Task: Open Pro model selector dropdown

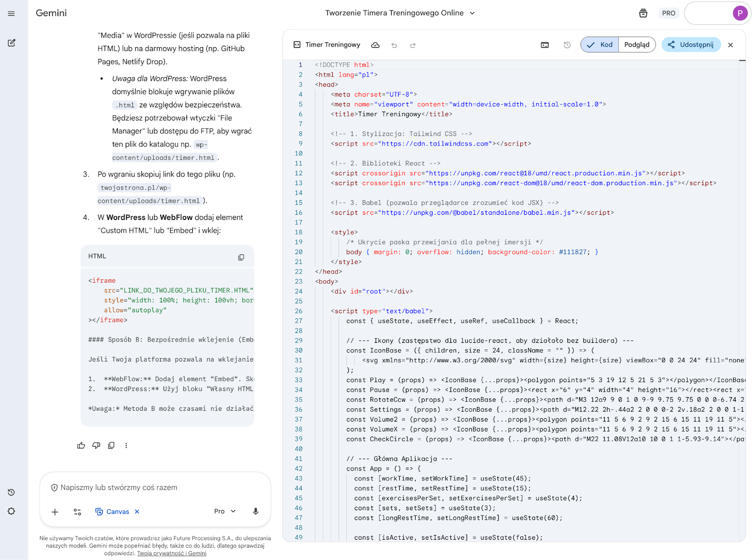Action: (x=225, y=511)
